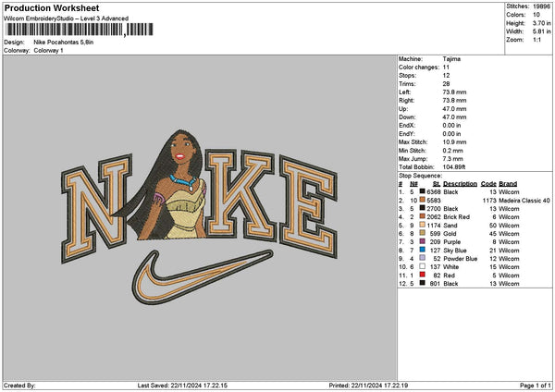Select the 'Printed: 22/11/2024 17.22.19' text
Viewport: 555px width, 392px height.
coord(368,386)
